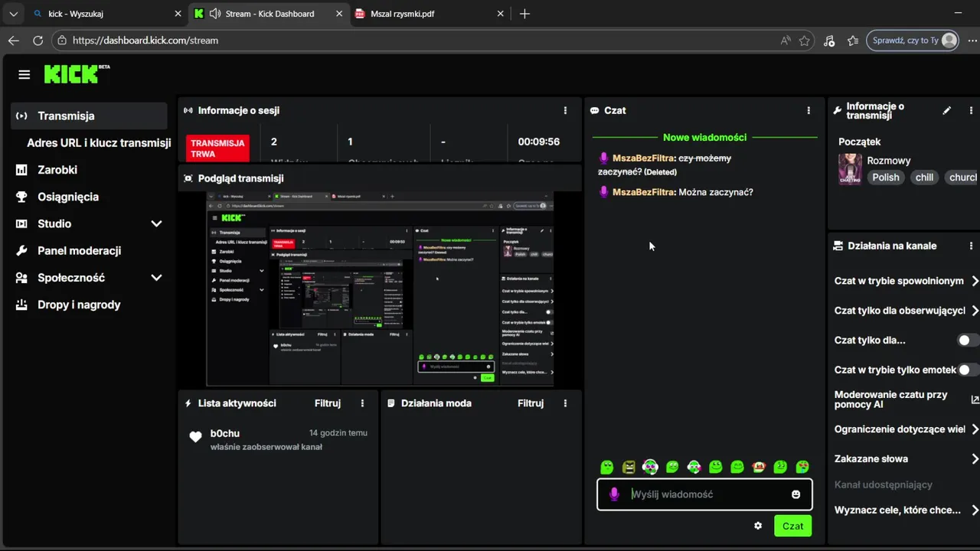Open a new browser tab

pyautogui.click(x=524, y=14)
